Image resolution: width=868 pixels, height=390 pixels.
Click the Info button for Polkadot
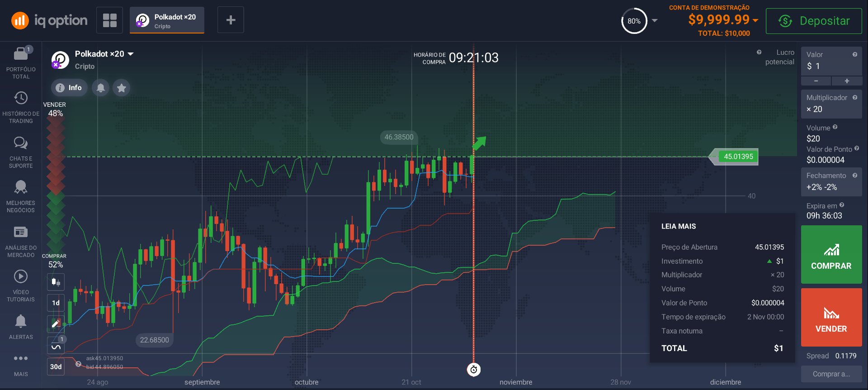point(69,87)
